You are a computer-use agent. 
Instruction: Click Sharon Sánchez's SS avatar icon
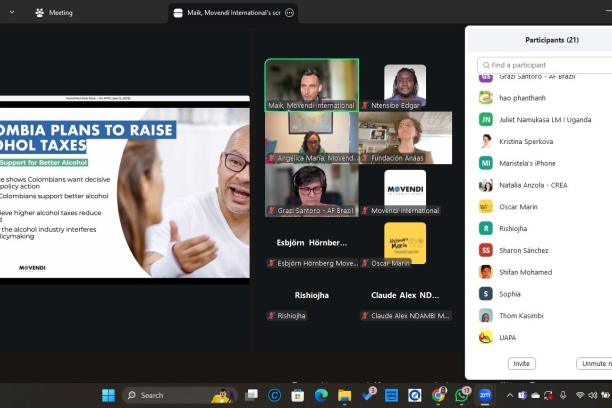(485, 250)
